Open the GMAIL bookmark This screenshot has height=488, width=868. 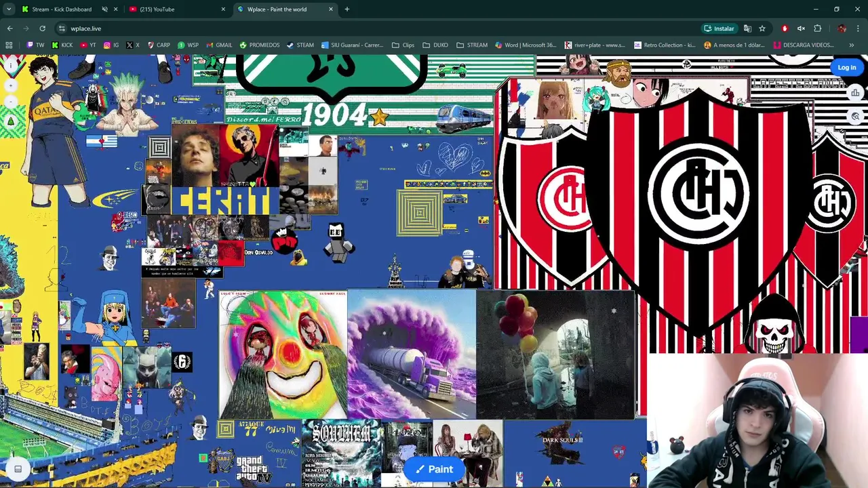219,45
